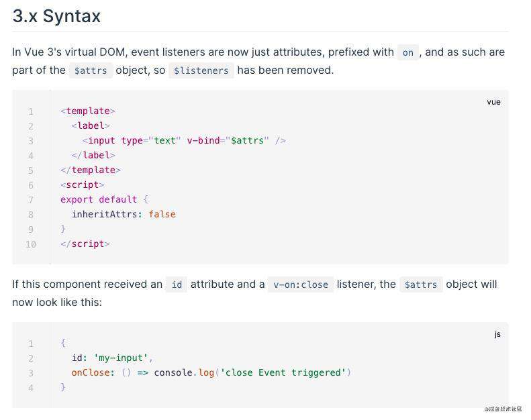
Task: Click line number 1 in vue code block
Action: (x=31, y=111)
